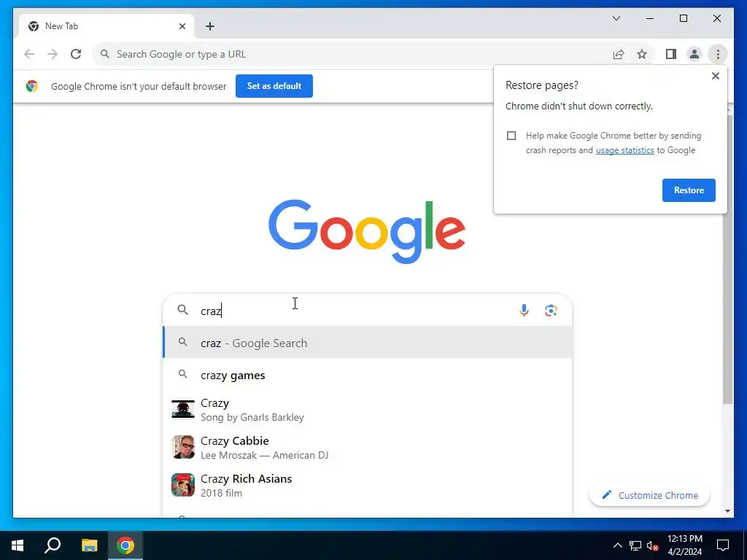The width and height of the screenshot is (747, 560).
Task: Click the muted volume tray icon
Action: coord(653,545)
